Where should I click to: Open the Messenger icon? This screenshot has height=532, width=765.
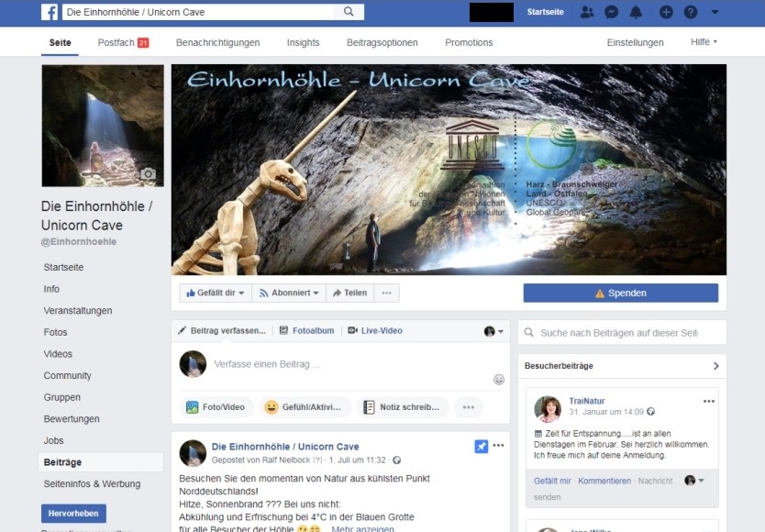[x=611, y=12]
